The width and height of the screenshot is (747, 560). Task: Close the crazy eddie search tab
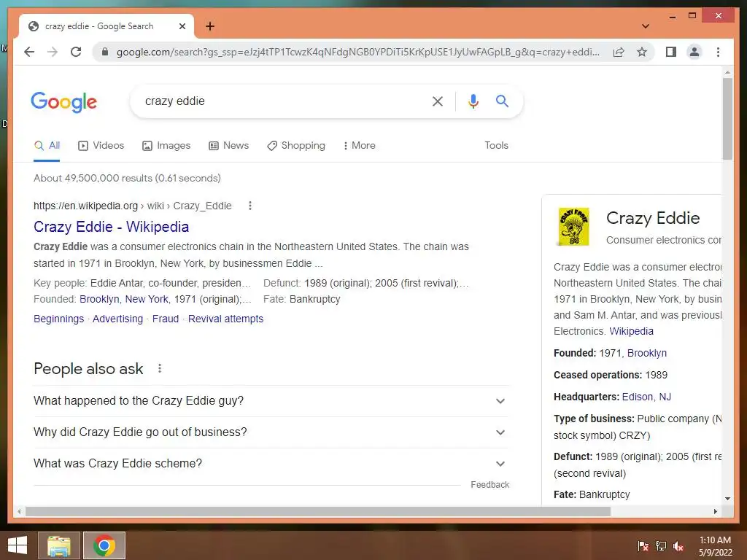click(x=182, y=26)
